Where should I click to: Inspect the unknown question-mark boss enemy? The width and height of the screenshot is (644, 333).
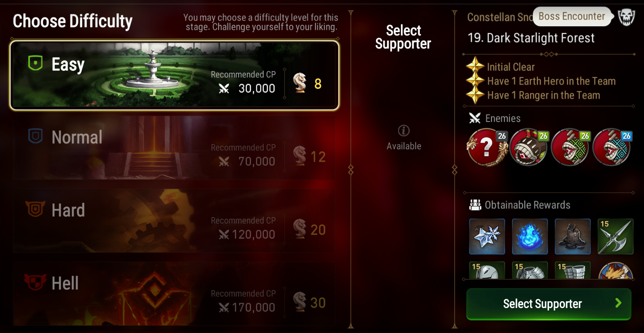pyautogui.click(x=487, y=147)
